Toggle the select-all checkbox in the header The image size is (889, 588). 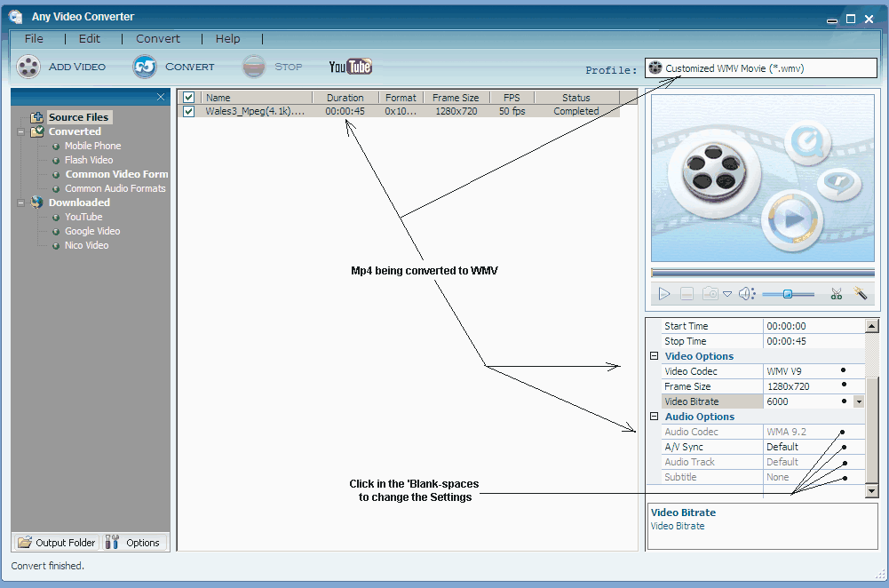pyautogui.click(x=188, y=98)
